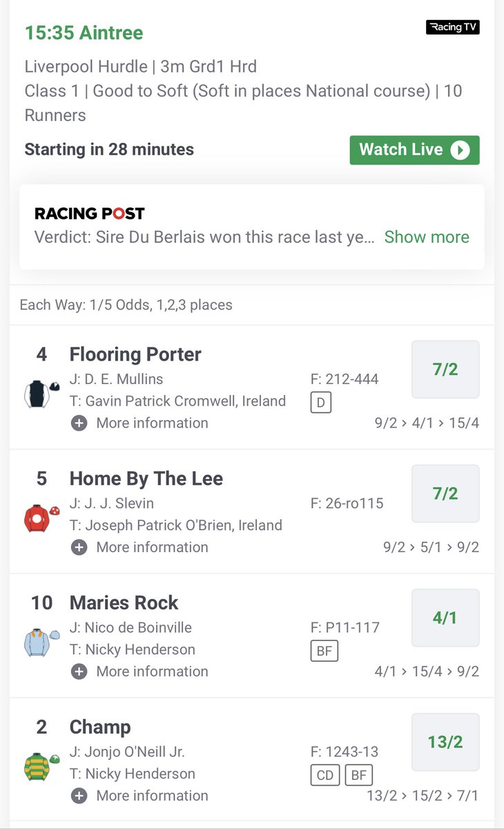Pick Champ at 13/2 odds

445,743
